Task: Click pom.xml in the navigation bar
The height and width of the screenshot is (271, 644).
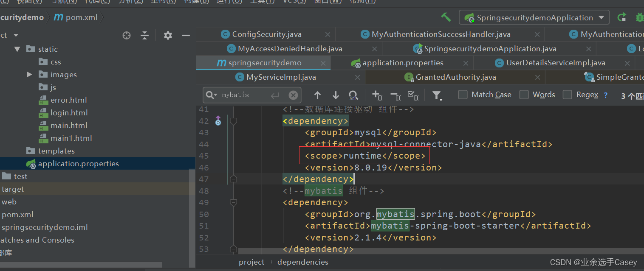Action: tap(76, 17)
